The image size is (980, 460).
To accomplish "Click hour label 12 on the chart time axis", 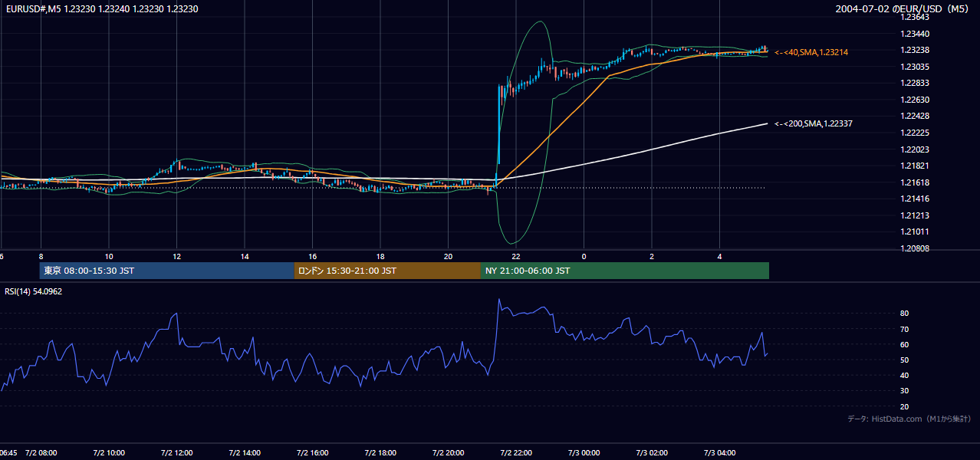I will point(177,256).
